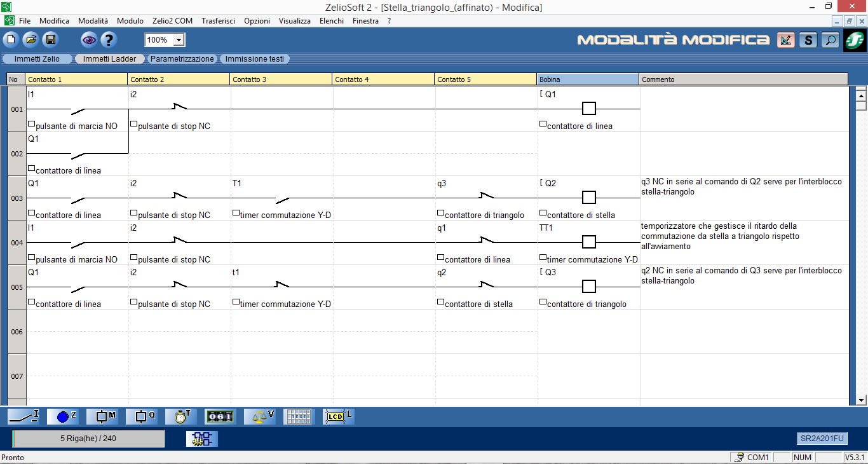This screenshot has width=868, height=464.
Task: Tick checkbox beside 'pulsante di marcia NO' in row 001
Action: (32, 124)
